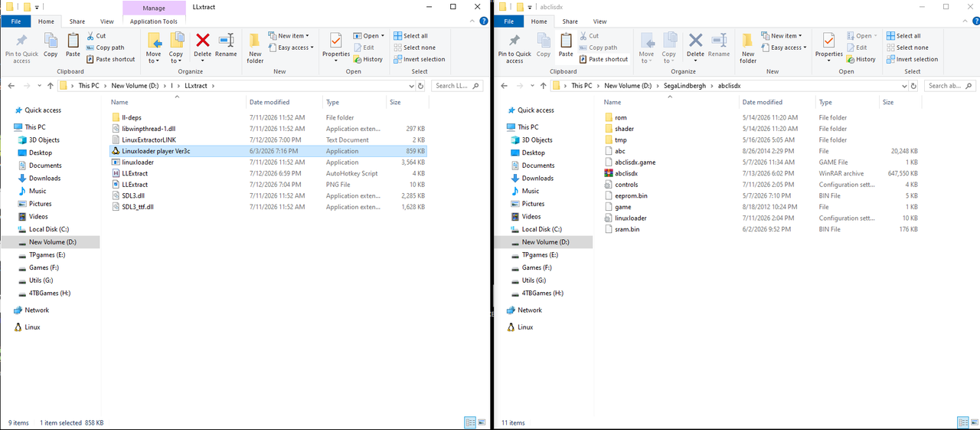
Task: Click New Volume (D:) breadcrumb in LLxtract window
Action: [136, 86]
